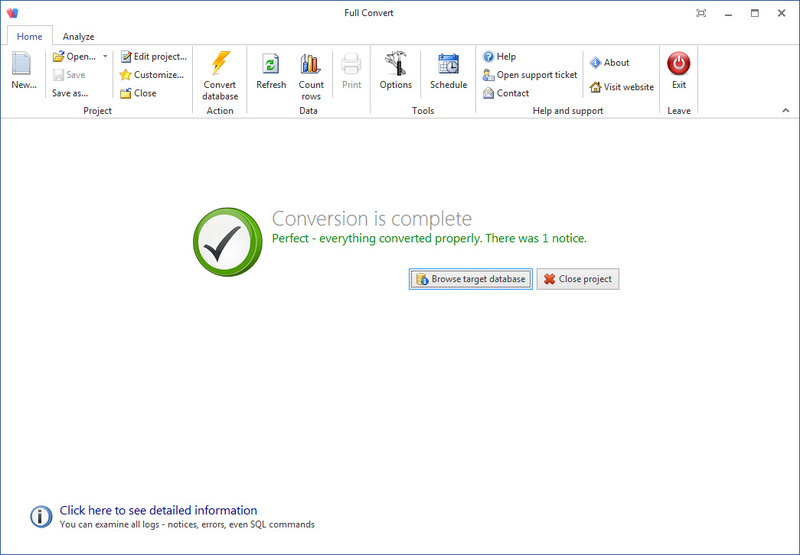Open the Schedule calendar icon
This screenshot has height=555, width=800.
coord(448,65)
